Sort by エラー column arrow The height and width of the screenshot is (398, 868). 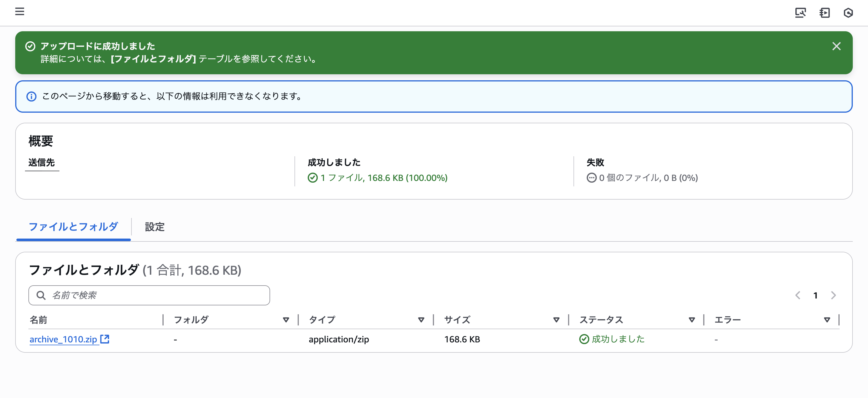coord(827,320)
